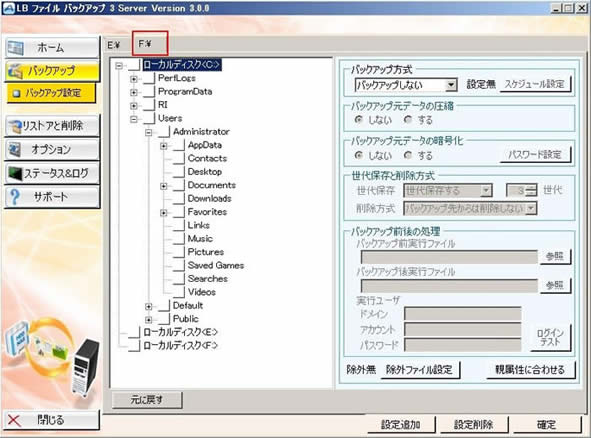Collapse the Administrator folder node
Viewport: 591px width, 438px height.
point(149,132)
